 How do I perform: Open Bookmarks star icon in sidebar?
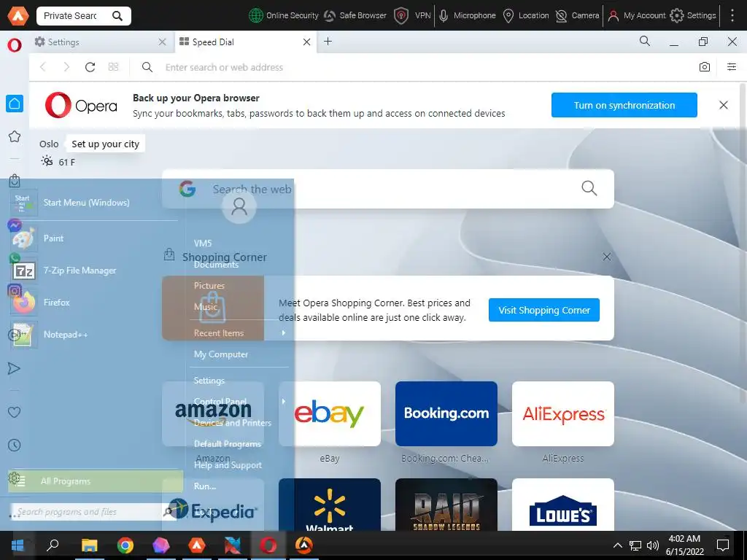click(x=15, y=136)
